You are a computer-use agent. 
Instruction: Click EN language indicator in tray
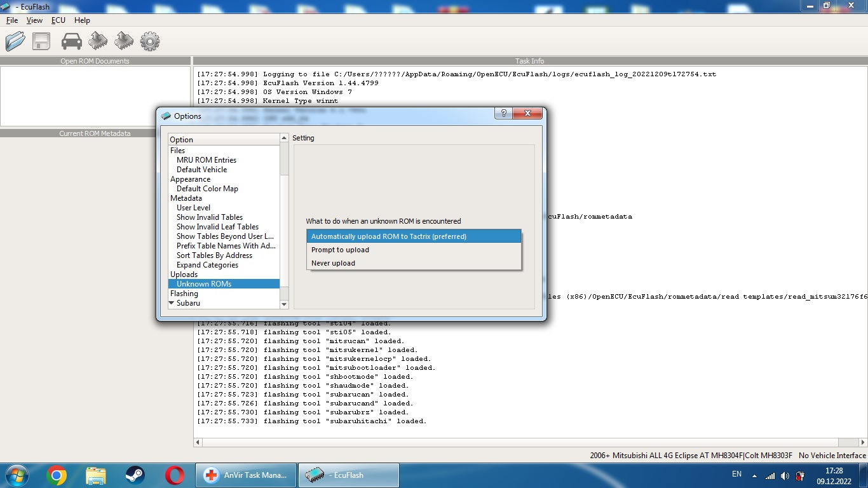click(x=737, y=474)
